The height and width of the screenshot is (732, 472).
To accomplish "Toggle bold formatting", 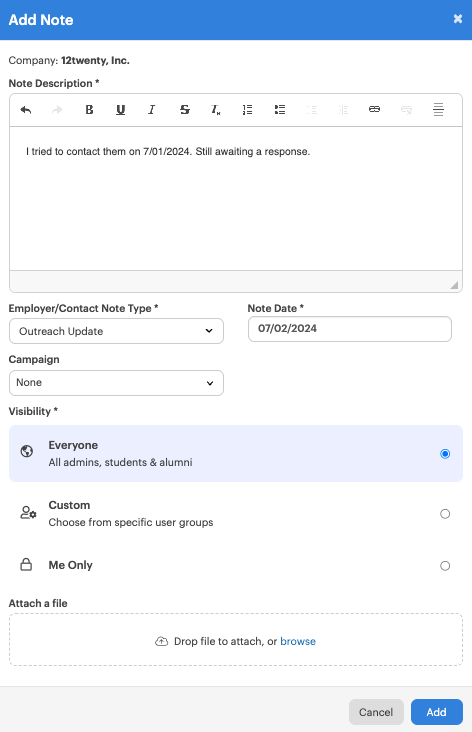I will click(x=89, y=110).
